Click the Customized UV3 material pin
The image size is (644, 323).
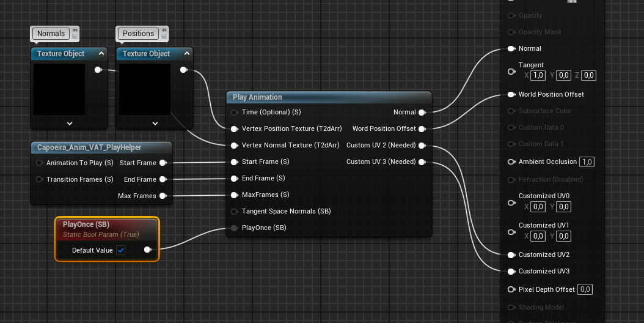(511, 272)
